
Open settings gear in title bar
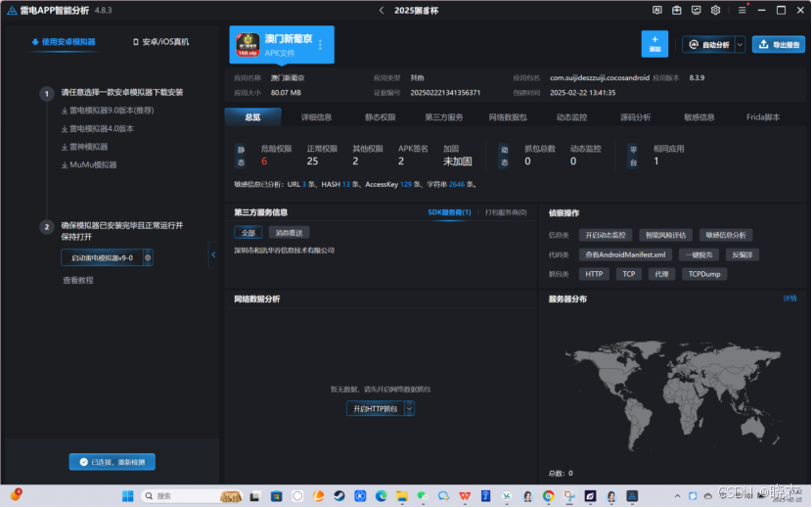715,10
